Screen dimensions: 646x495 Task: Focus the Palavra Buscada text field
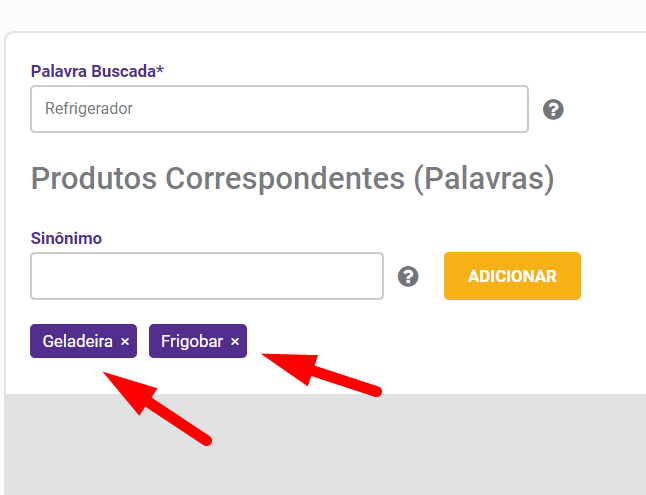[x=279, y=109]
